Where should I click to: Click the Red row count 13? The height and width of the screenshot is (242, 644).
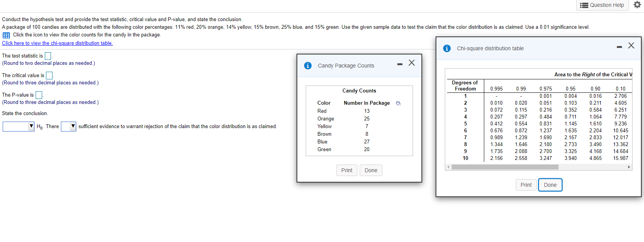pyautogui.click(x=367, y=111)
